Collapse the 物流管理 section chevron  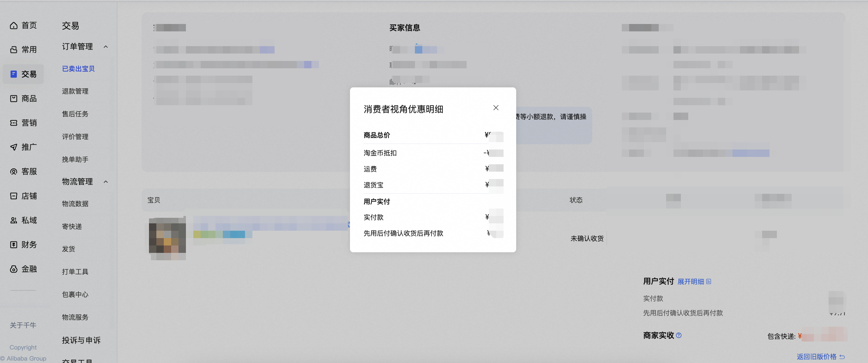[106, 182]
